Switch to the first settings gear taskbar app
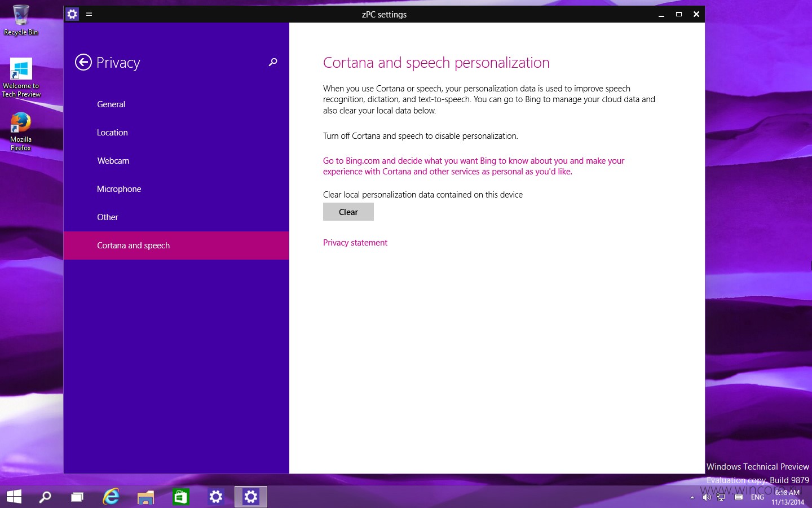This screenshot has height=508, width=812. pyautogui.click(x=216, y=497)
